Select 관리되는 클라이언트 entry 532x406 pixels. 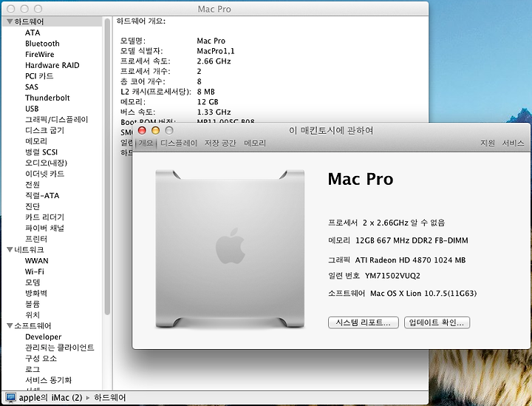pyautogui.click(x=59, y=348)
